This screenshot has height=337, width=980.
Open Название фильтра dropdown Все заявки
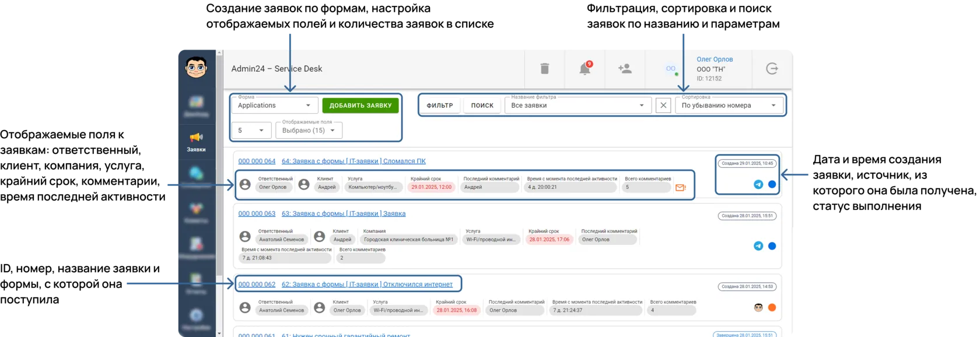[x=577, y=106]
